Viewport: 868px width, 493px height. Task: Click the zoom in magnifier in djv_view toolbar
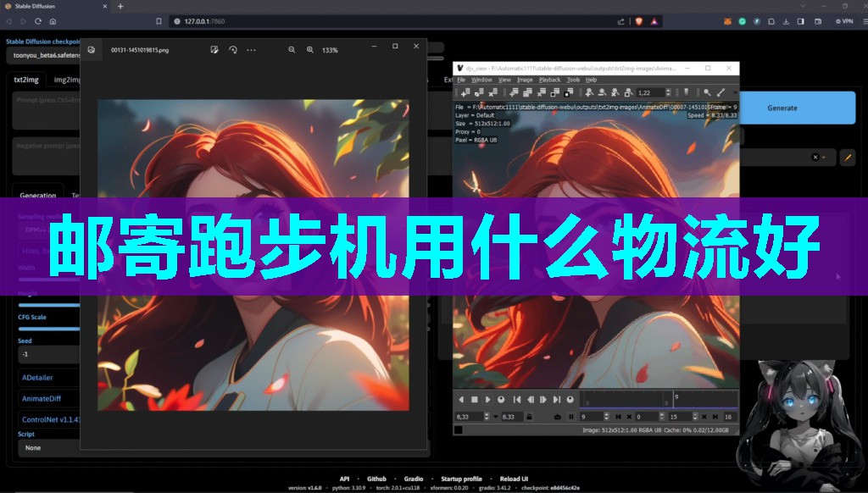tap(590, 92)
